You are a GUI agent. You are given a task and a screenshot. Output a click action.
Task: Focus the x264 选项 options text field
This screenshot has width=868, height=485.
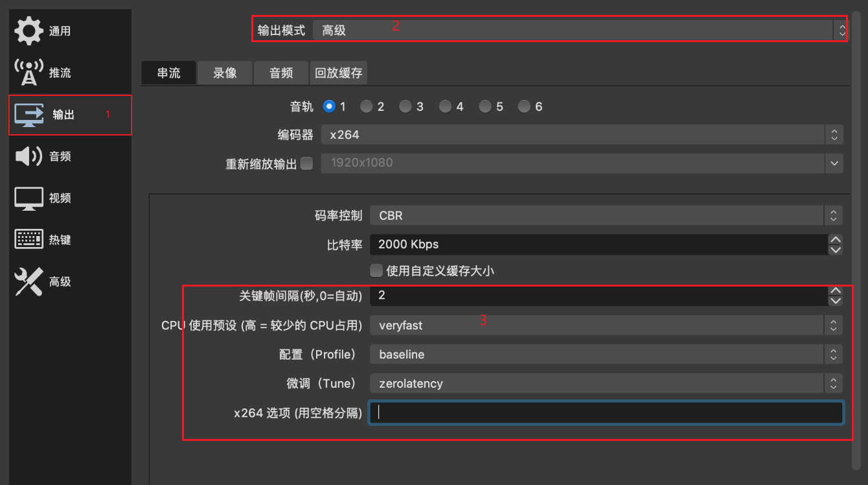click(x=606, y=413)
